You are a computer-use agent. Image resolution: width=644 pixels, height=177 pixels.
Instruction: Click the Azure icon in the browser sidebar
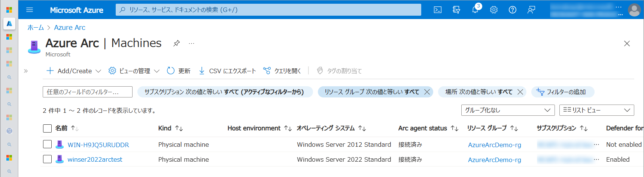click(x=9, y=24)
